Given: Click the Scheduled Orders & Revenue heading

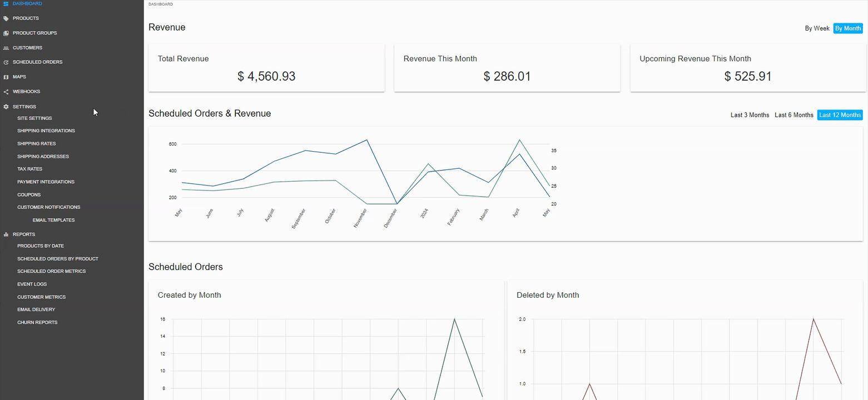Looking at the screenshot, I should click(x=210, y=113).
